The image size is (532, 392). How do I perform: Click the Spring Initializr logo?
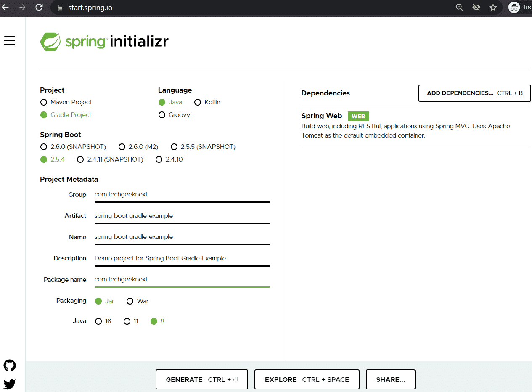104,42
